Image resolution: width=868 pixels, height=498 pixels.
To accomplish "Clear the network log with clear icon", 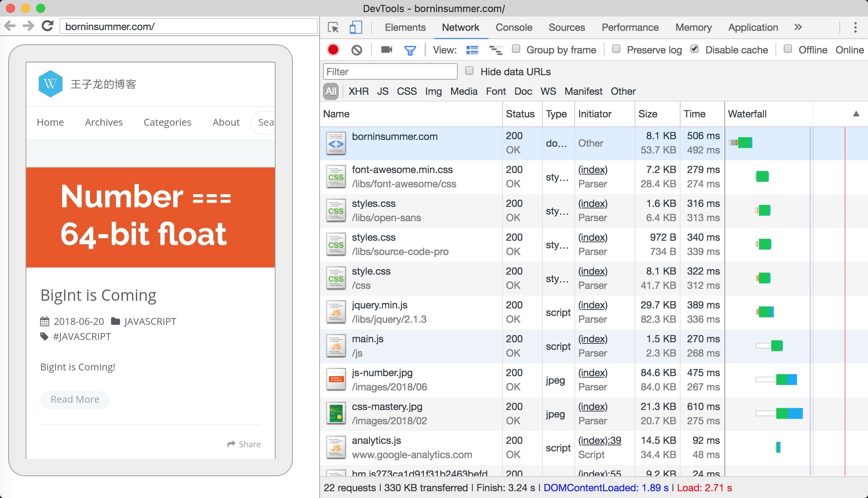I will (356, 50).
